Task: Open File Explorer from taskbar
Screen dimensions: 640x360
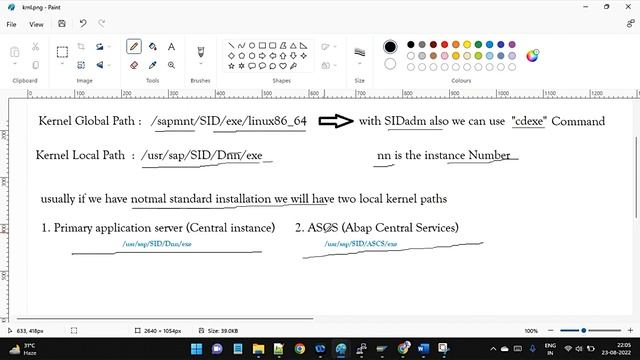Action: (x=258, y=349)
